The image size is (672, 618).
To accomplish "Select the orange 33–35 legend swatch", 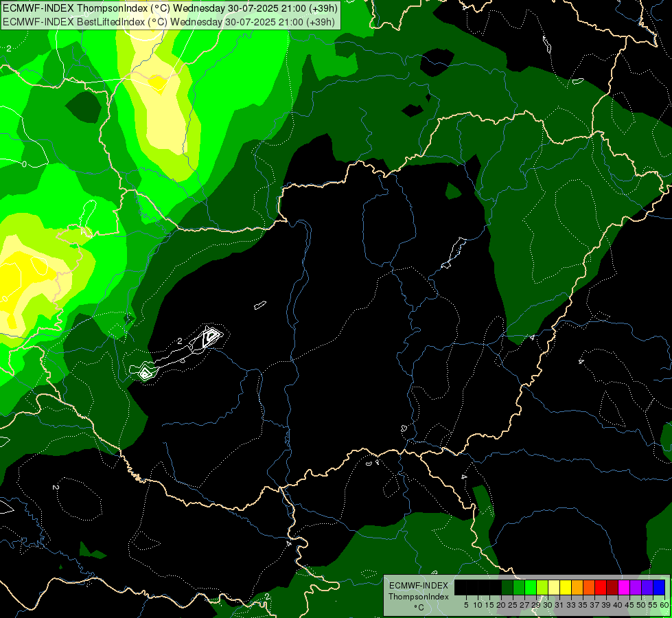I will [x=577, y=587].
